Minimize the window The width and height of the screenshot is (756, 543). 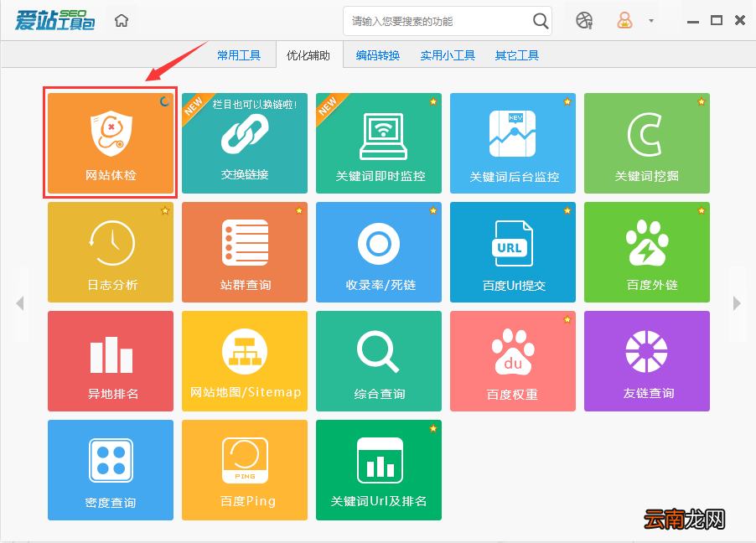693,22
